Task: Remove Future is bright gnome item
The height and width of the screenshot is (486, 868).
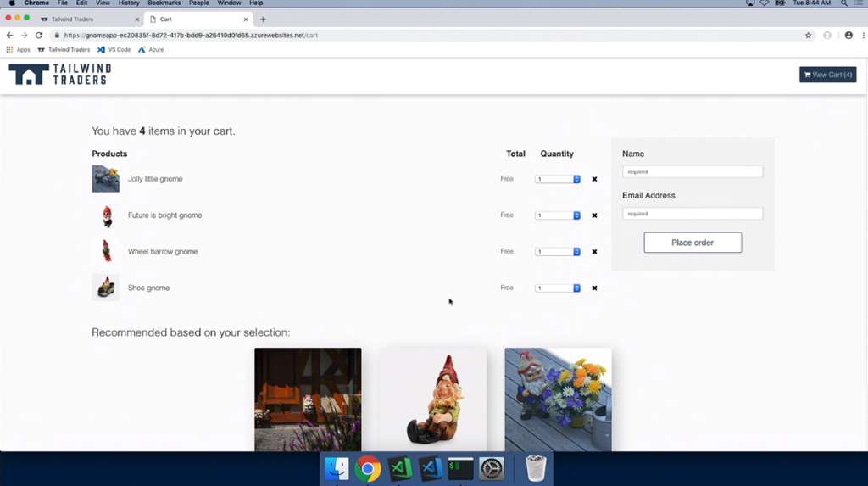Action: (x=594, y=215)
